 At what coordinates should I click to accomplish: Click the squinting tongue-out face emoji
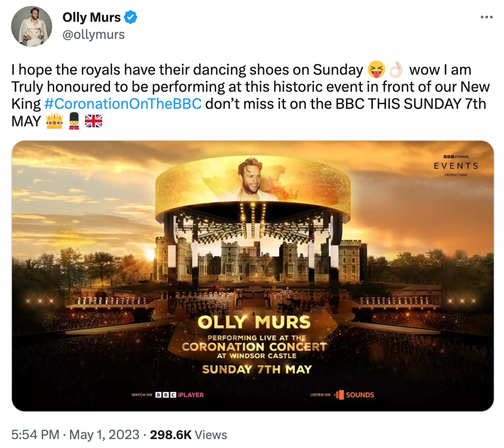(x=376, y=69)
